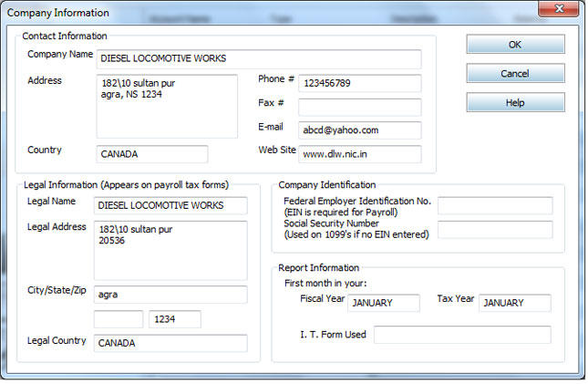Select the Company Name field
588x384 pixels.
pos(259,59)
